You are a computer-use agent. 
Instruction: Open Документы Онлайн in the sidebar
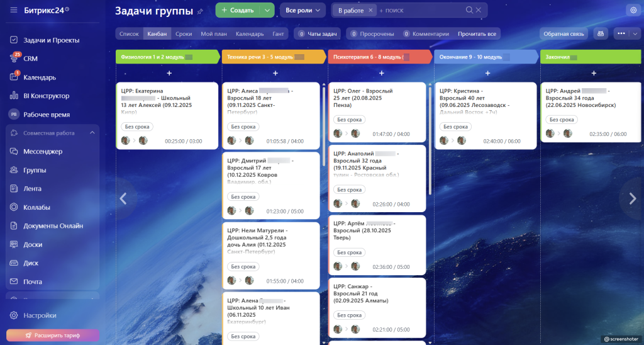point(52,226)
